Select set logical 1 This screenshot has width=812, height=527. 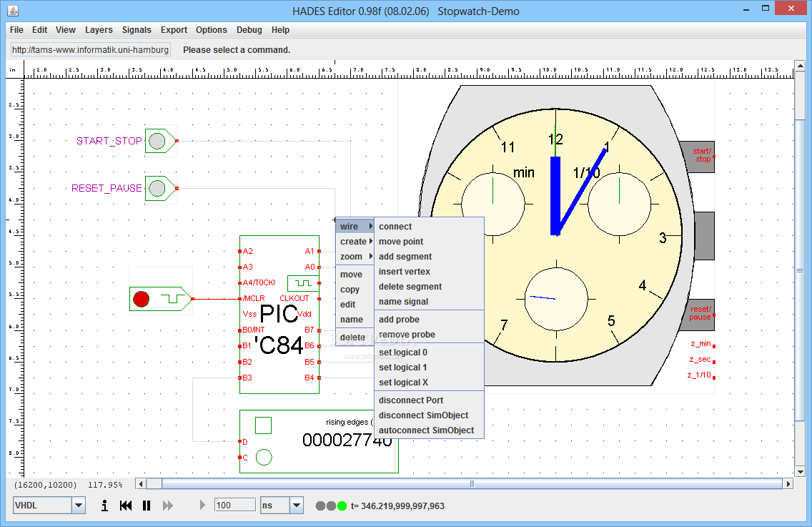(x=429, y=368)
